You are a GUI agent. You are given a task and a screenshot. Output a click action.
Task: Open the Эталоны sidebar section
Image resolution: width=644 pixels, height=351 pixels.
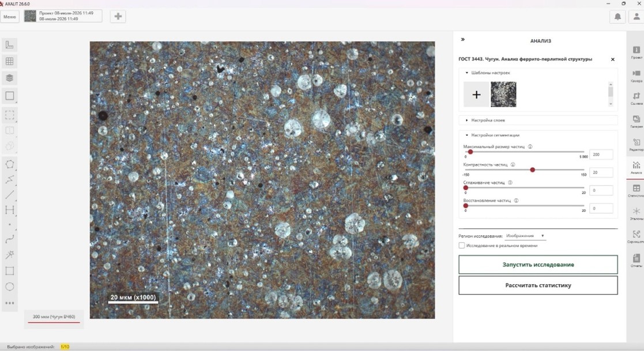[x=636, y=213]
